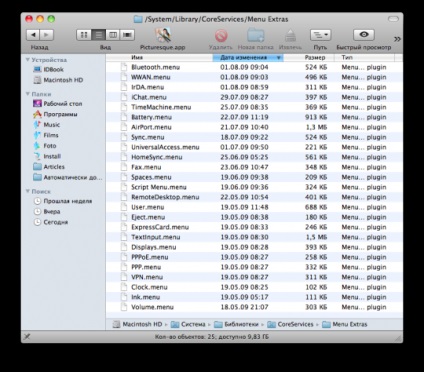Click the iChat.menu file icon
The height and width of the screenshot is (372, 424).
[124, 97]
